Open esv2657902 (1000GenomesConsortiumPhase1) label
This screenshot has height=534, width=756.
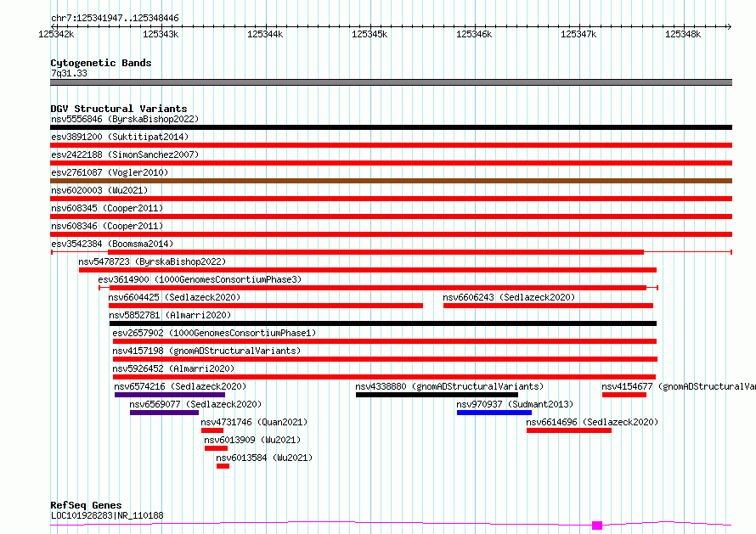214,333
